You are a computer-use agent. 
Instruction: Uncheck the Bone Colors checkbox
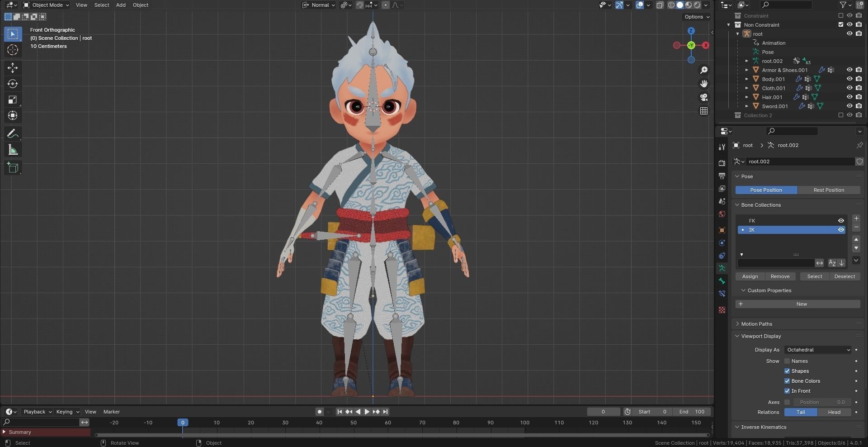[787, 381]
